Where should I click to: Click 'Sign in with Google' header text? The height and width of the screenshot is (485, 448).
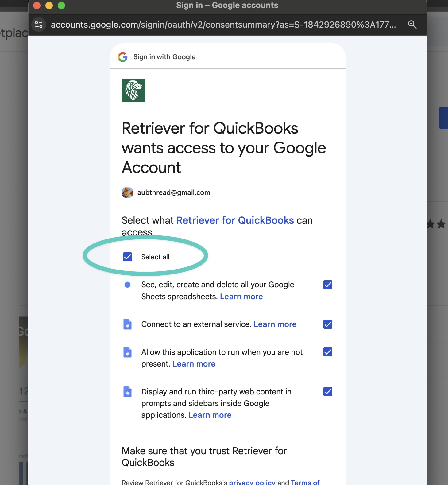click(x=164, y=57)
